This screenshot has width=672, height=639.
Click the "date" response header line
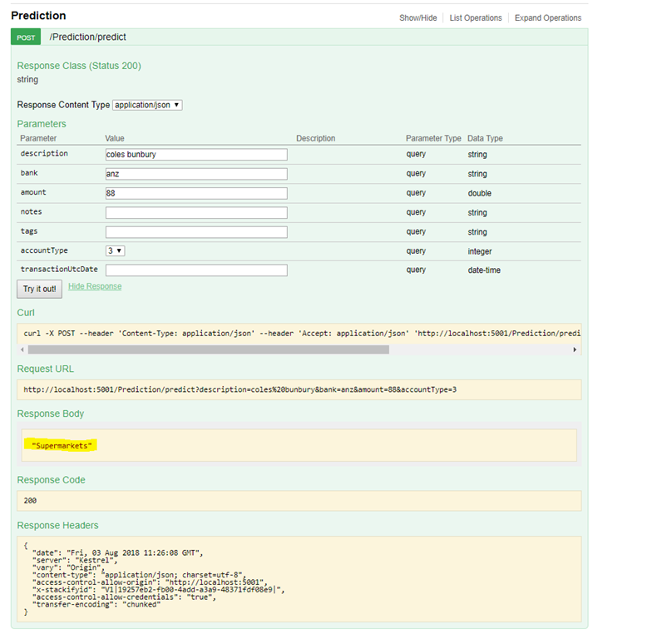[117, 553]
